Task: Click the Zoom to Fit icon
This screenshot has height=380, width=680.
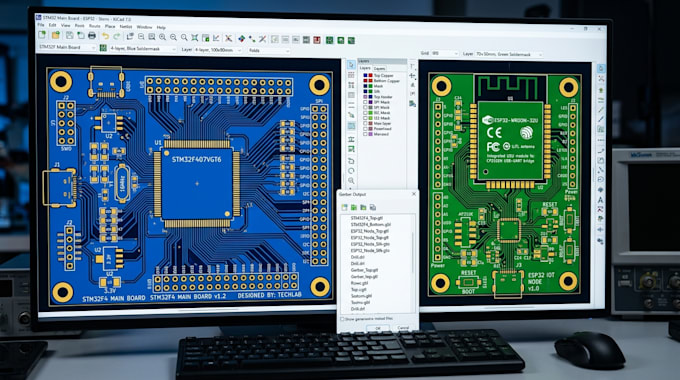Action: coord(195,38)
